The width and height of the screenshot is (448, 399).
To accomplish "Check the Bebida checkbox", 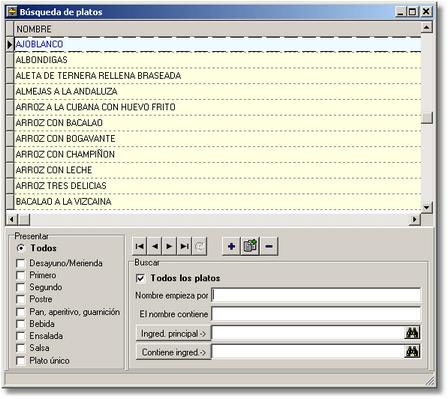I will [x=21, y=324].
